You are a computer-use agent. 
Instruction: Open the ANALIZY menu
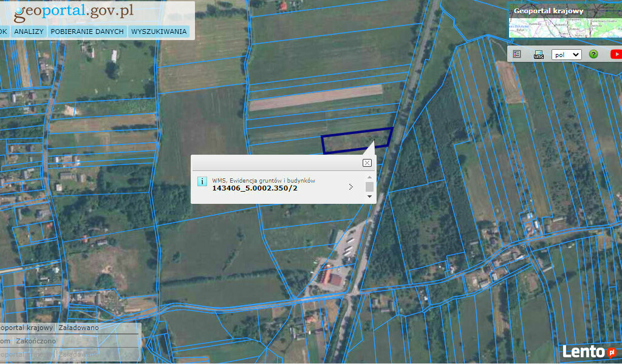coord(29,32)
